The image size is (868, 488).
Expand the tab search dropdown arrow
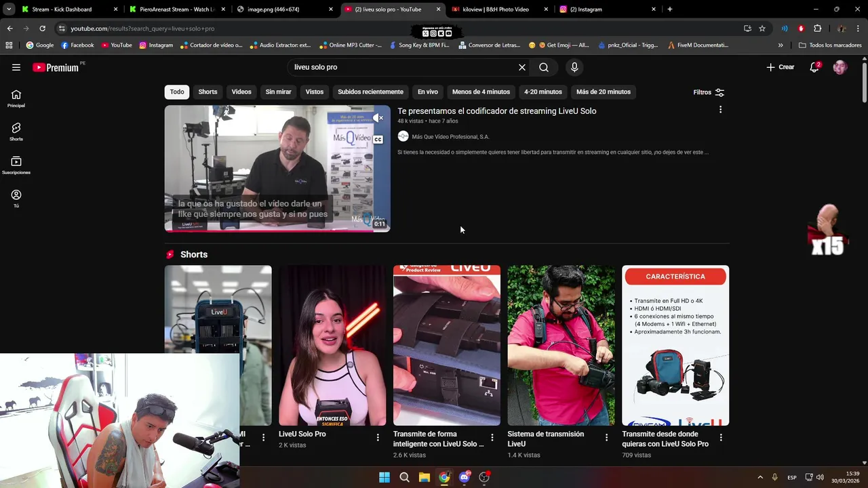8,9
